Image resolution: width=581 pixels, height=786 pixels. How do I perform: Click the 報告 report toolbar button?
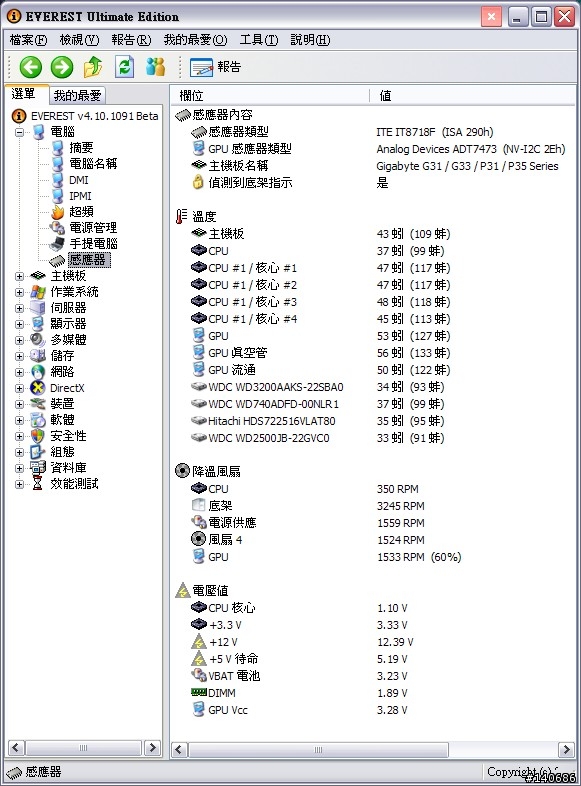tap(216, 67)
